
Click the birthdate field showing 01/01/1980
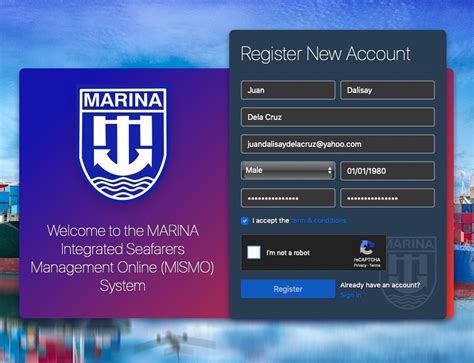387,171
